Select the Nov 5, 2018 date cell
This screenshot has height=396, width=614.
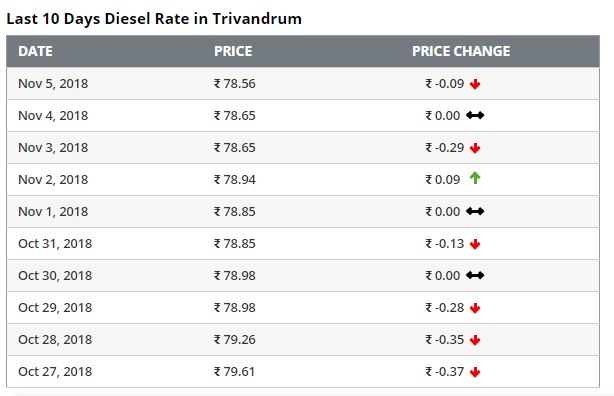[53, 83]
